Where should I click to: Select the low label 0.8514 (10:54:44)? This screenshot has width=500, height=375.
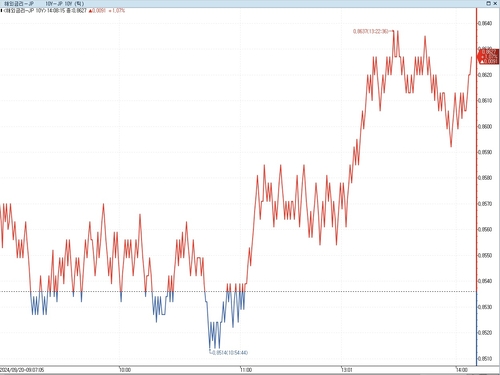230,352
